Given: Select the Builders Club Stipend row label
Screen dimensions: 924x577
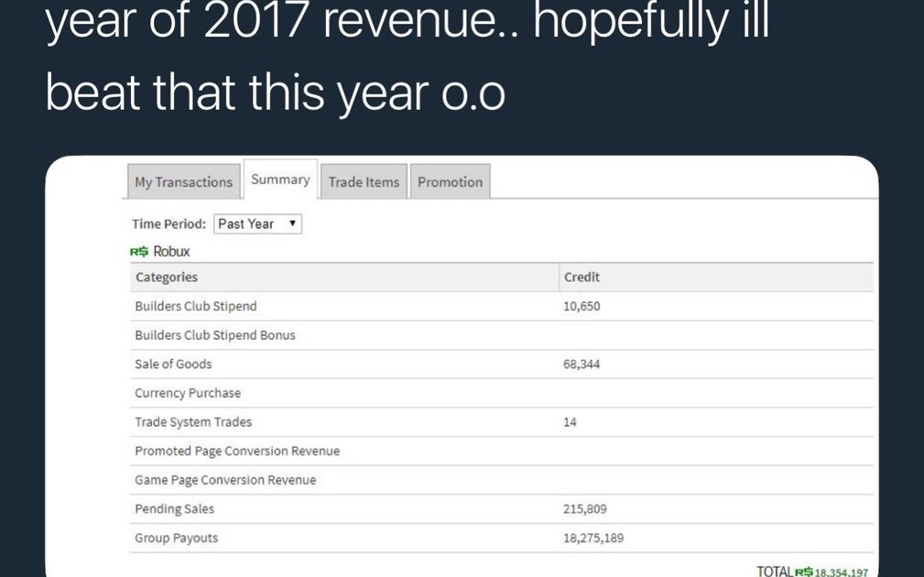Looking at the screenshot, I should click(x=196, y=306).
